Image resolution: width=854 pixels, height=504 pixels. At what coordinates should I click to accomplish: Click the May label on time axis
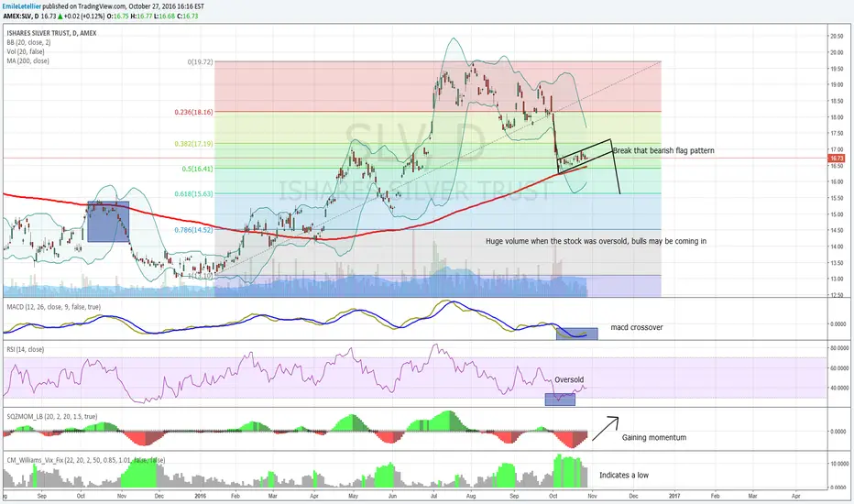click(x=353, y=497)
